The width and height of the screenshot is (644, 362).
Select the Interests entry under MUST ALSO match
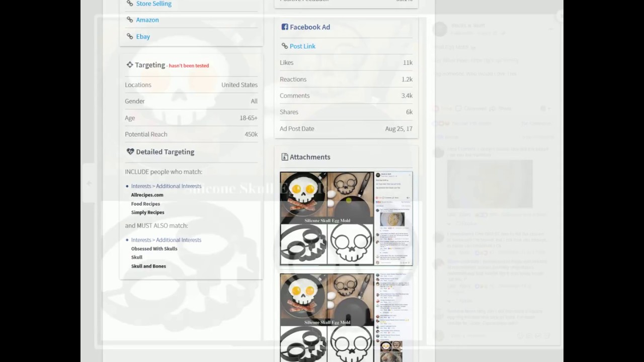click(166, 240)
